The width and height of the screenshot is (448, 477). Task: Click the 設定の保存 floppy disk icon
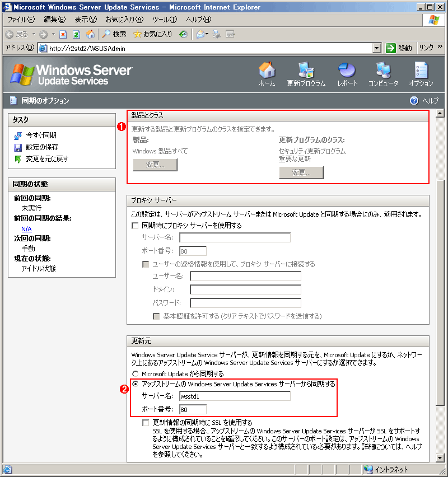(x=18, y=148)
